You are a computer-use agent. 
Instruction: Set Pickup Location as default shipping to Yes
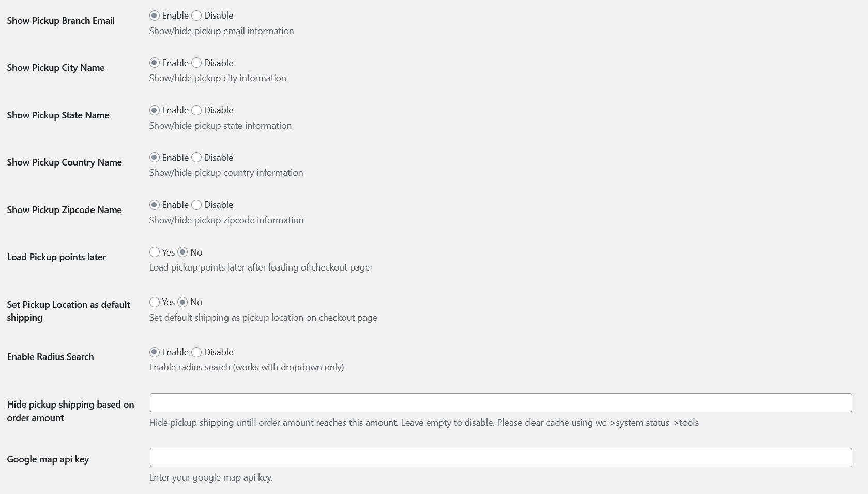point(154,302)
